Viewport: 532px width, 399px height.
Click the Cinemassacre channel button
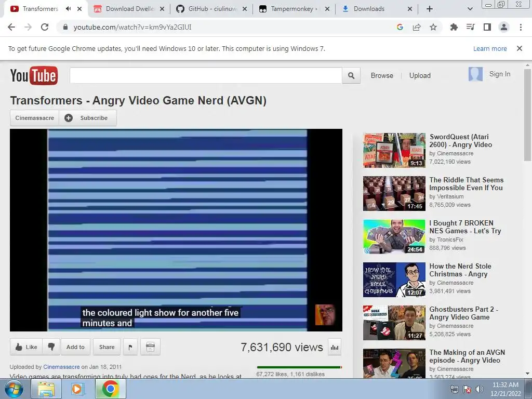click(x=35, y=118)
